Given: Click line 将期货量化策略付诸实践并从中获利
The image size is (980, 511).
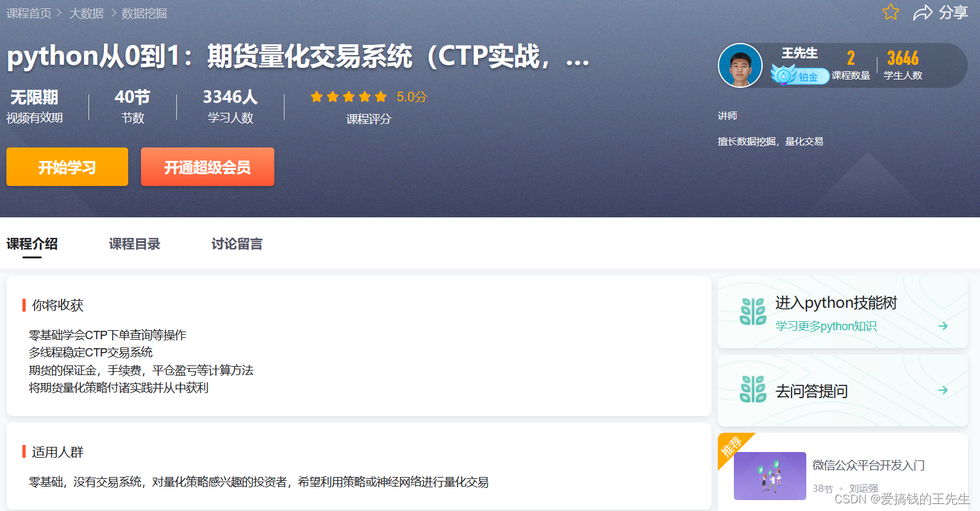Looking at the screenshot, I should (119, 387).
